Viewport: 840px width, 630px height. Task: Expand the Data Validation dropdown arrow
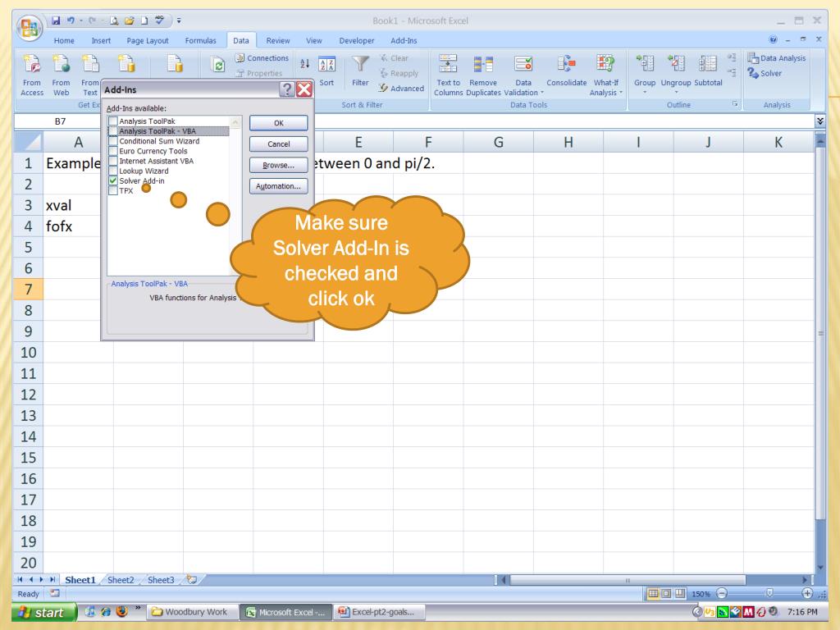542,93
